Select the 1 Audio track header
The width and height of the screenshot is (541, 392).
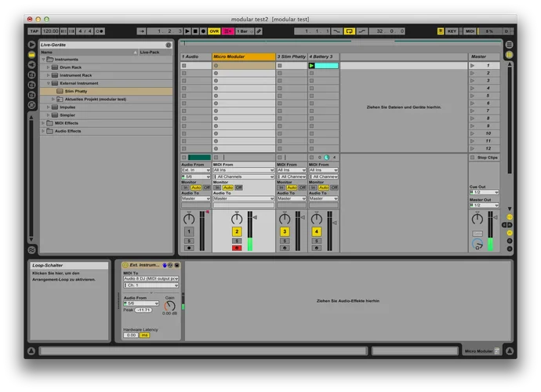pos(196,56)
